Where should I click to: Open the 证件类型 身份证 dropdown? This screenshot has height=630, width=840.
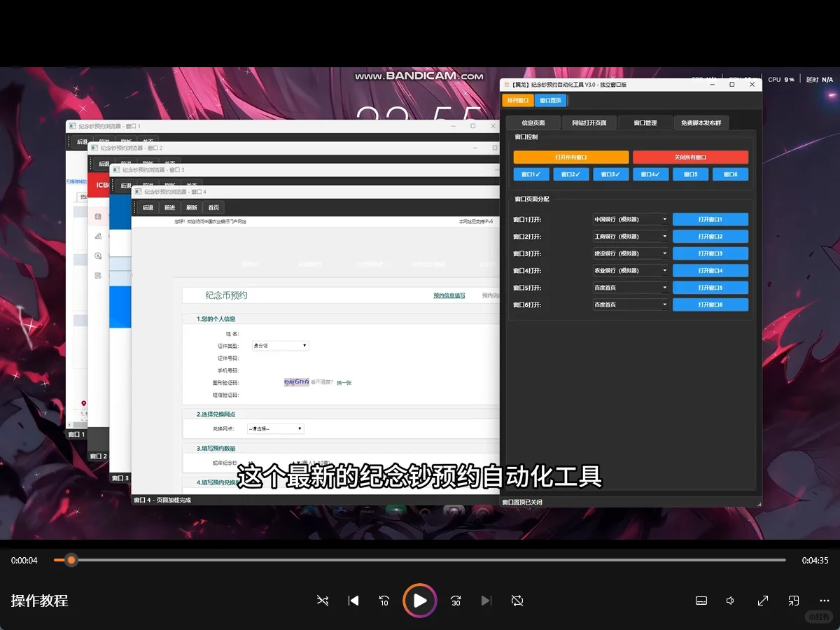[x=280, y=346]
